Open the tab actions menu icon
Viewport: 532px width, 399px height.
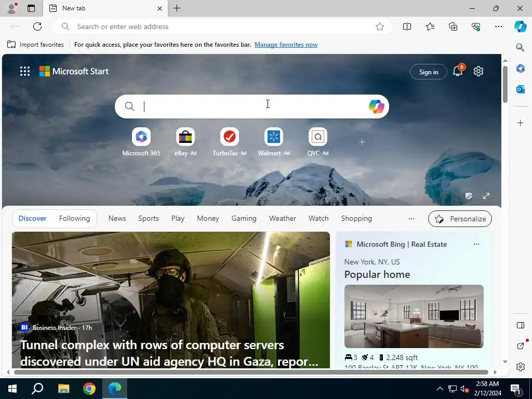(x=31, y=8)
